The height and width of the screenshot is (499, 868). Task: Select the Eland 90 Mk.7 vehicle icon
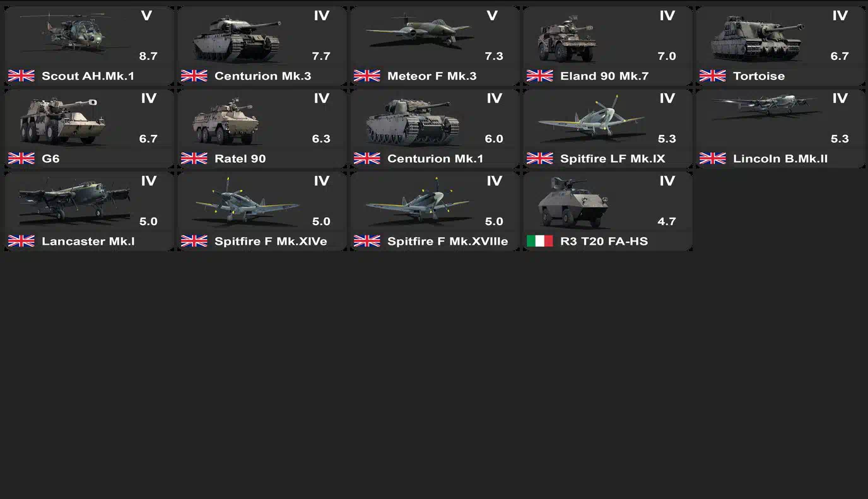click(567, 39)
